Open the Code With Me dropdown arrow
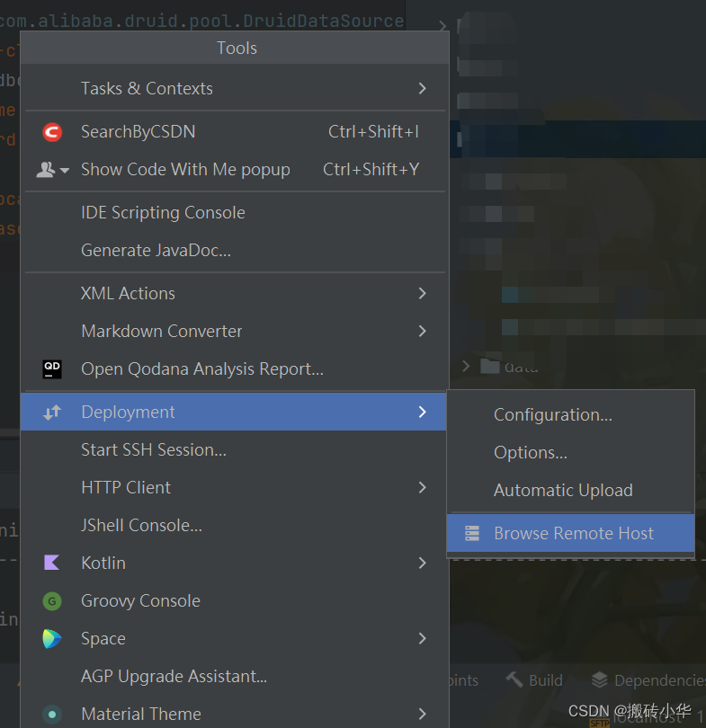The width and height of the screenshot is (706, 728). pyautogui.click(x=65, y=171)
